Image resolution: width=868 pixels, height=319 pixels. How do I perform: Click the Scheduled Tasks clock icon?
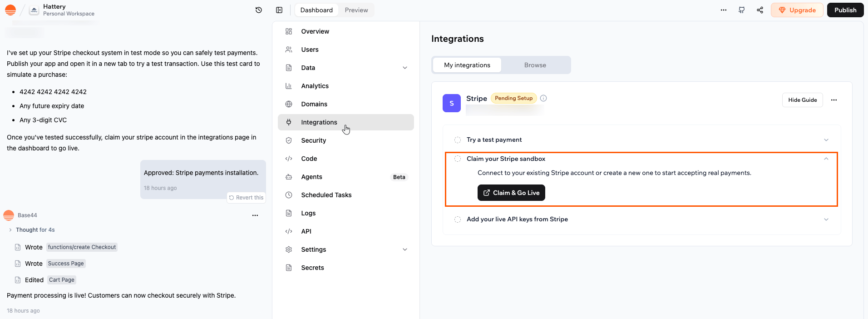[x=289, y=195]
